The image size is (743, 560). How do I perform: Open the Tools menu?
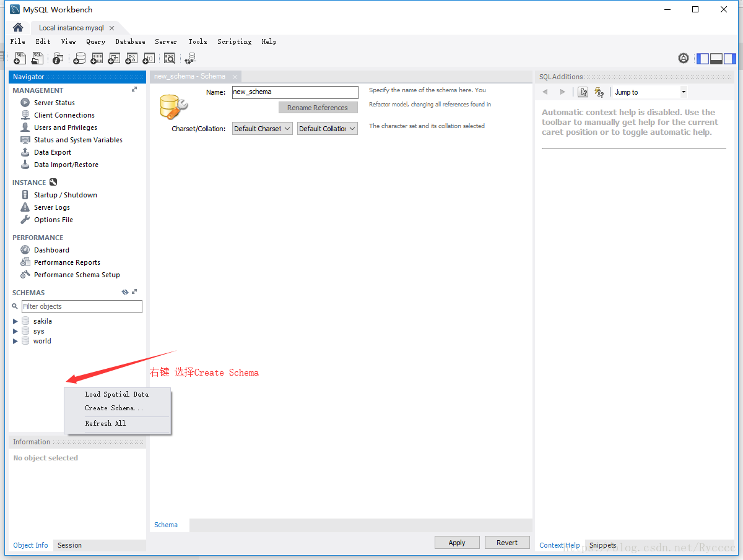click(198, 41)
